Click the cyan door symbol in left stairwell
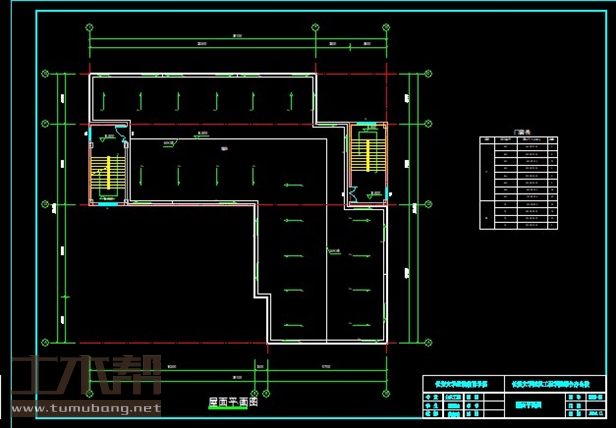The width and height of the screenshot is (616, 428). 118,126
